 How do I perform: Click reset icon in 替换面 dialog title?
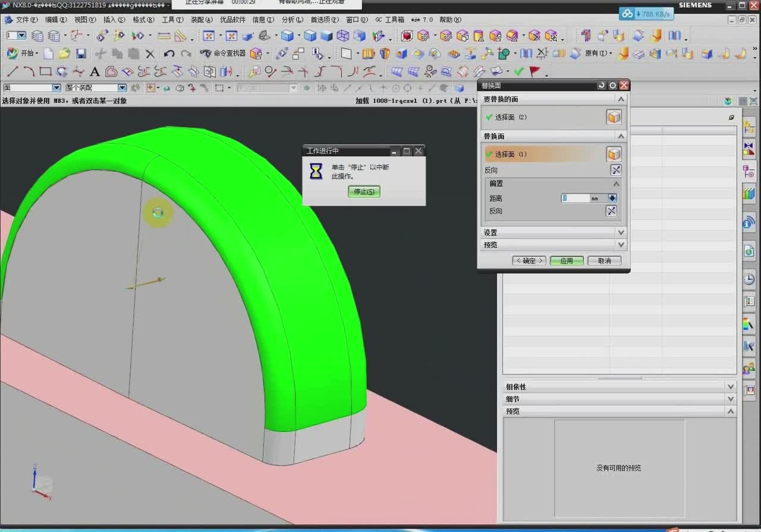click(602, 86)
